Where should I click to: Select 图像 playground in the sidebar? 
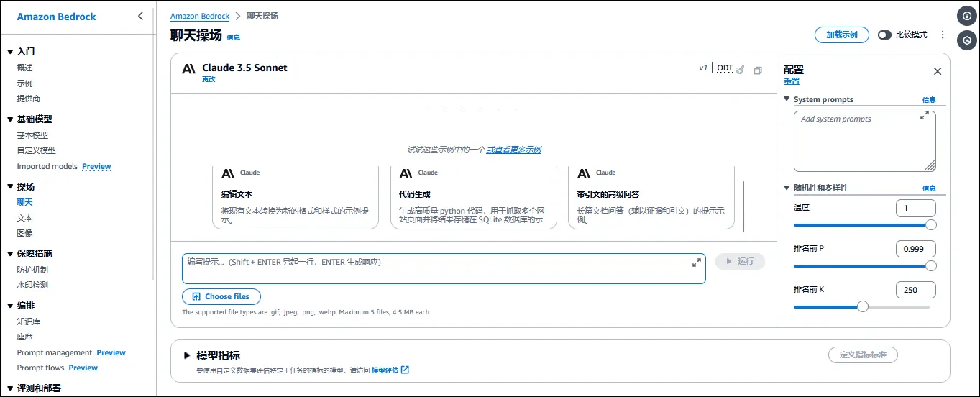tap(25, 233)
